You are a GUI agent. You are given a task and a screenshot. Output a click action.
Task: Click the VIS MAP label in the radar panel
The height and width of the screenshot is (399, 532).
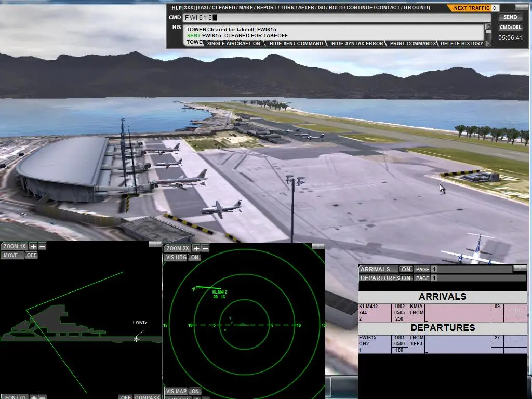[x=177, y=391]
